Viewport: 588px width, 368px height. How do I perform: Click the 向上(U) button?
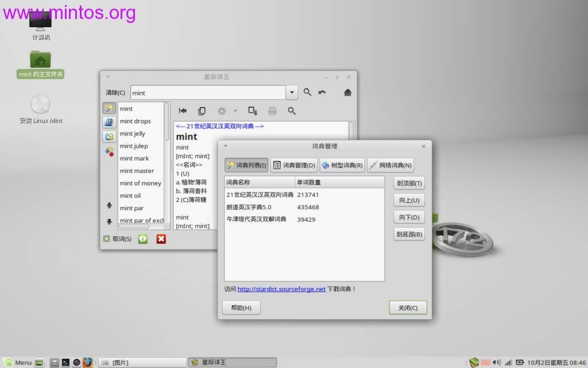coord(409,200)
